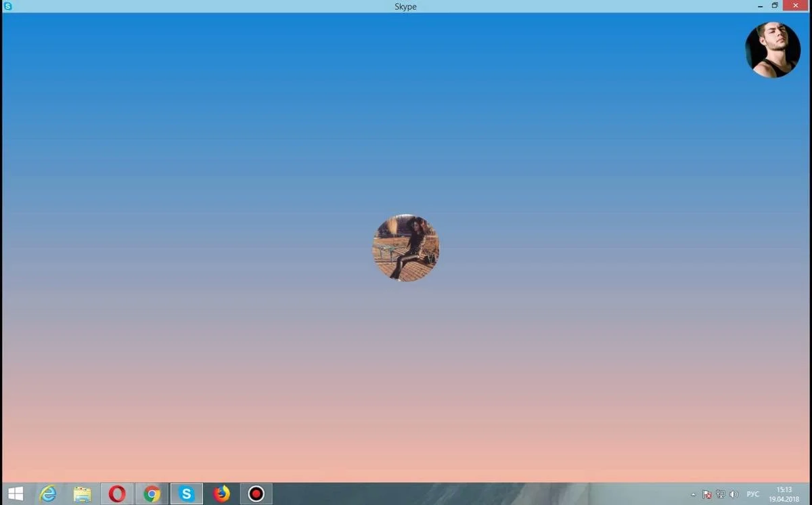Open the РУС input language switcher
812x505 pixels.
point(752,495)
